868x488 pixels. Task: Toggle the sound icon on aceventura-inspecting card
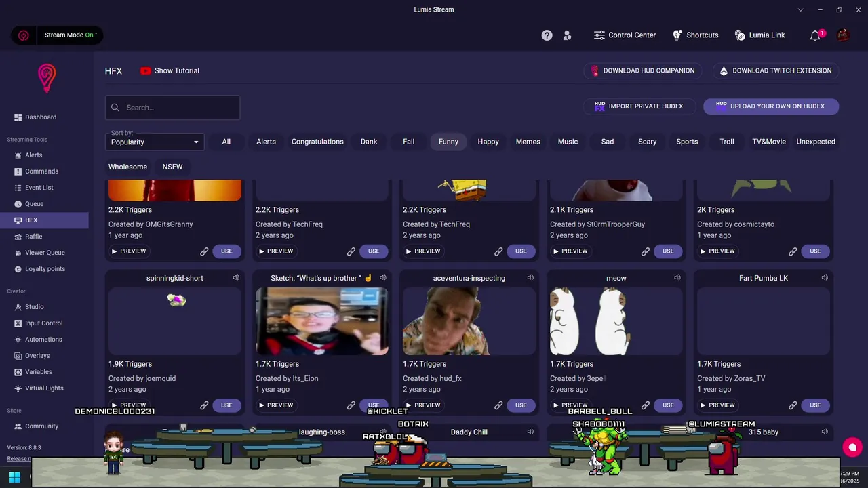tap(530, 278)
